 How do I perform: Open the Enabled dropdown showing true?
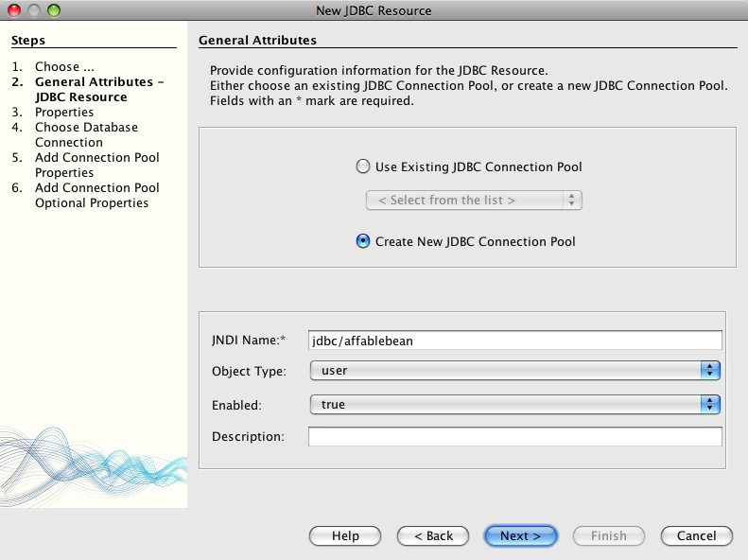(515, 405)
